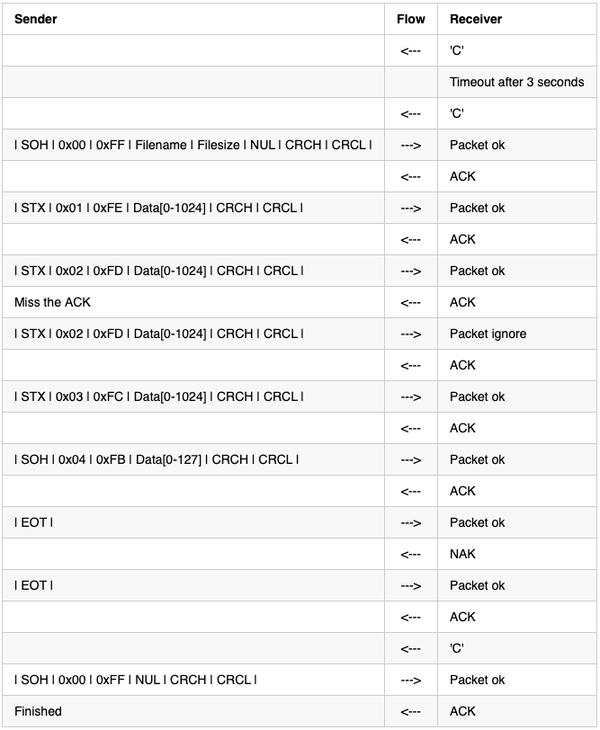Screen dimensions: 600x730
Task: Click the Receiver column header
Action: [x=475, y=19]
